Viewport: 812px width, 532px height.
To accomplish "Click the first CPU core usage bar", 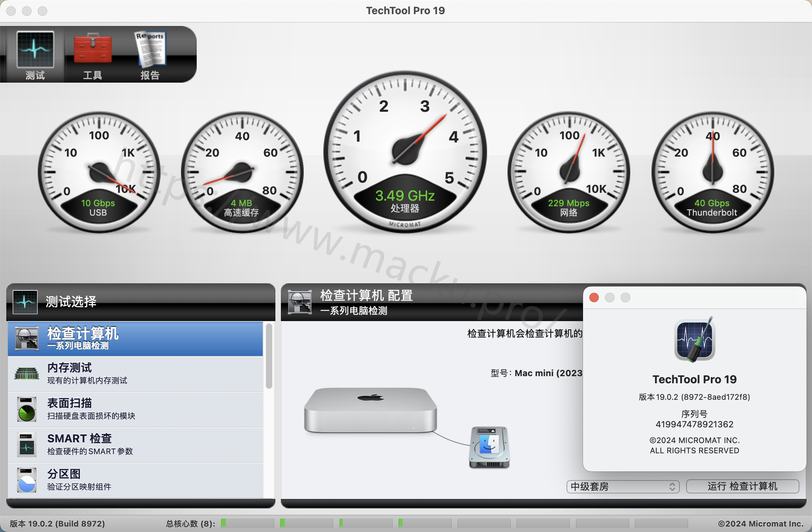I will click(x=247, y=523).
